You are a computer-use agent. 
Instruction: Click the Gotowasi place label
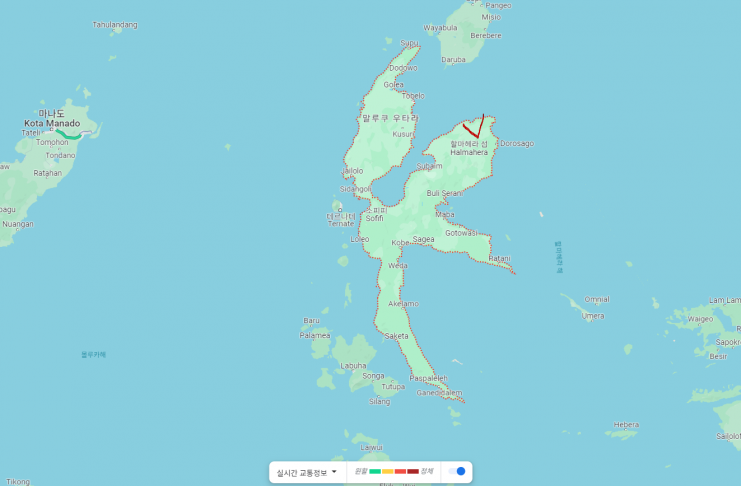pyautogui.click(x=461, y=232)
